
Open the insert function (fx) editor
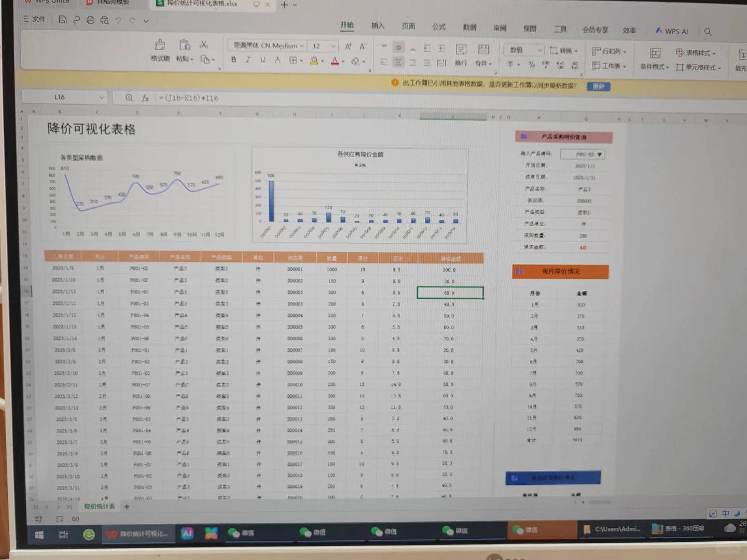[x=145, y=98]
